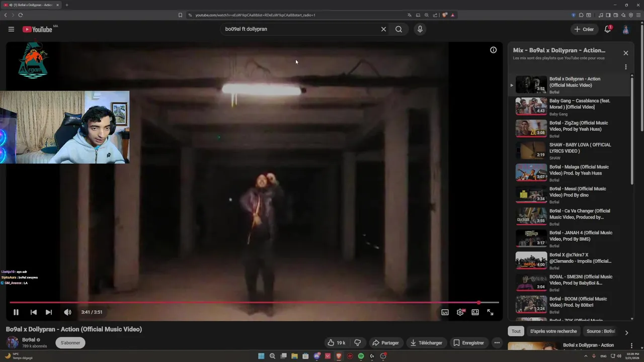Open the YouTube hamburger guide menu
The height and width of the screenshot is (362, 644).
11,29
